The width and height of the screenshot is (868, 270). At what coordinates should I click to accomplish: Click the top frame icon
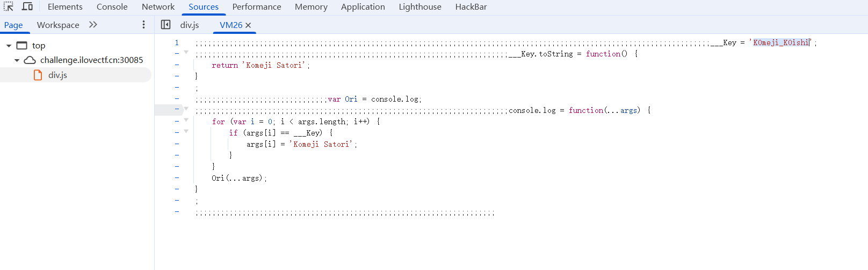point(22,46)
